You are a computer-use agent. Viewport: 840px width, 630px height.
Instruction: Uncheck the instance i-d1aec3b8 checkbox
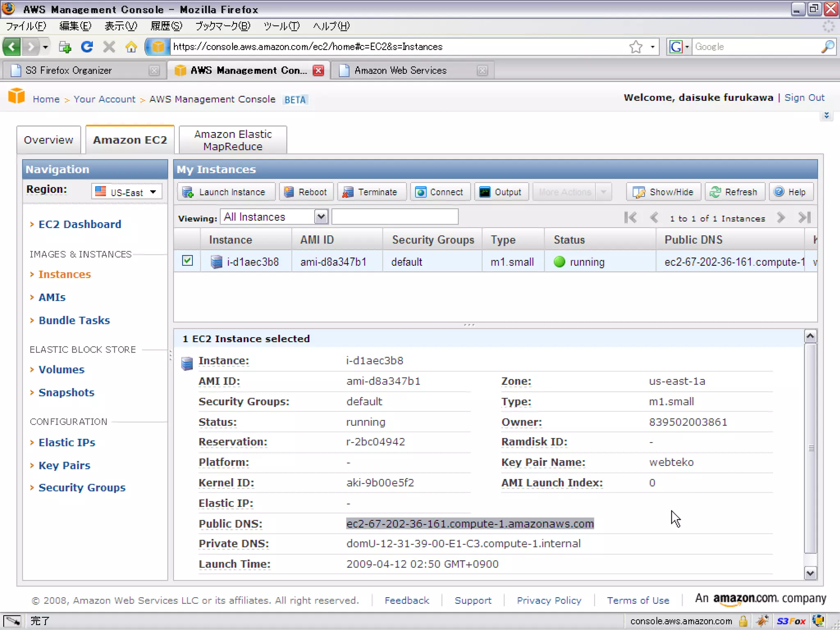187,261
